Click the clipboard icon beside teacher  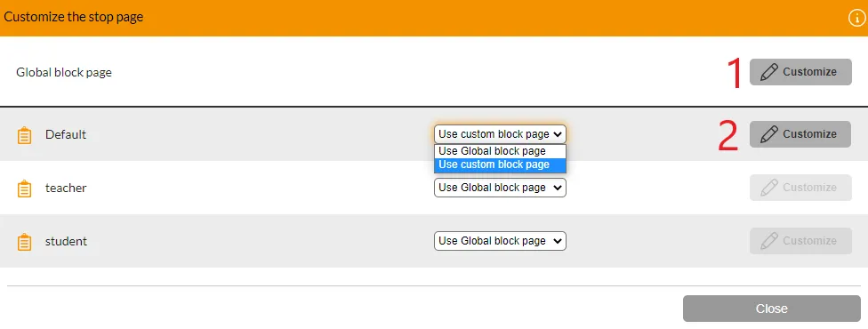point(24,189)
